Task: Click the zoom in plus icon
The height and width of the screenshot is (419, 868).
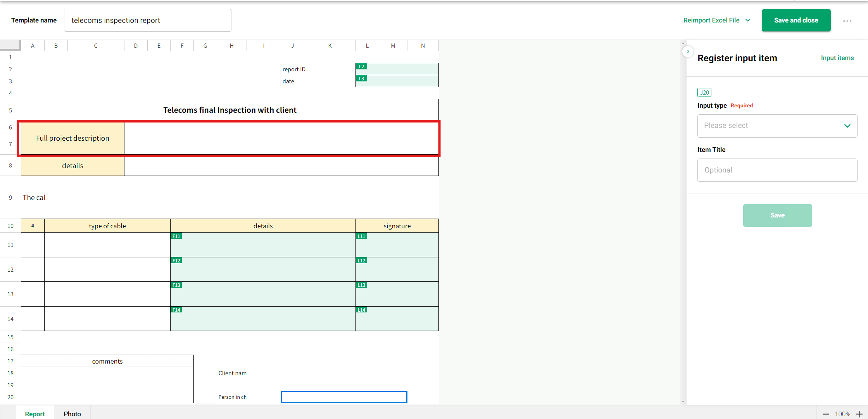Action: (x=859, y=414)
